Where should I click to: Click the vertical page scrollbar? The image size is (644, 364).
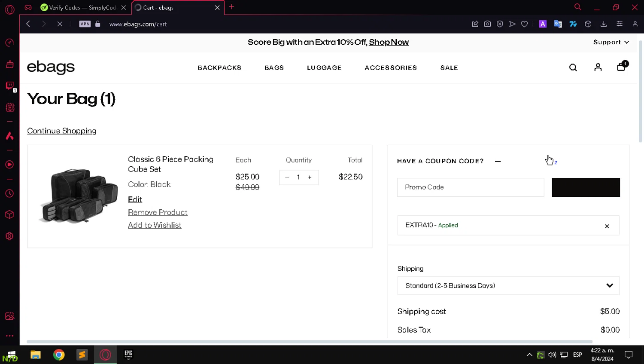pyautogui.click(x=641, y=91)
